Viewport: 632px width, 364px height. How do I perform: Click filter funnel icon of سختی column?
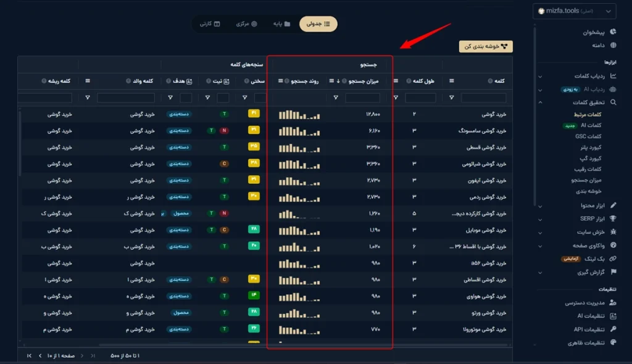(x=244, y=97)
